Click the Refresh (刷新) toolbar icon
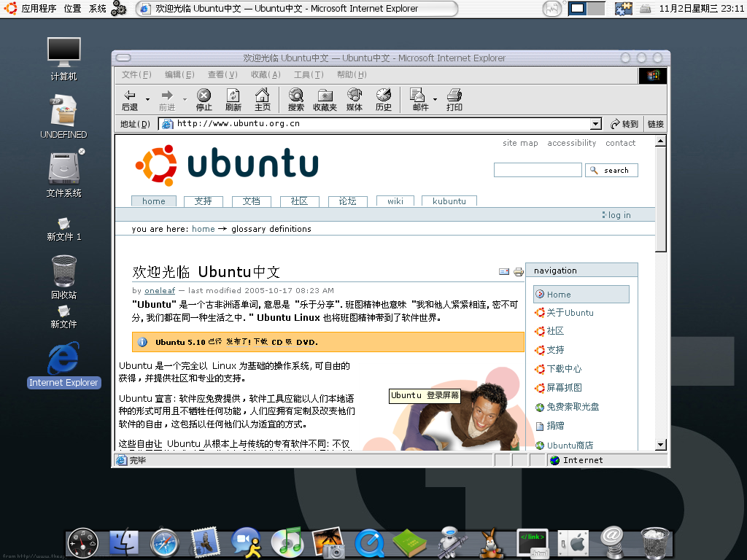The height and width of the screenshot is (560, 747). [x=233, y=100]
